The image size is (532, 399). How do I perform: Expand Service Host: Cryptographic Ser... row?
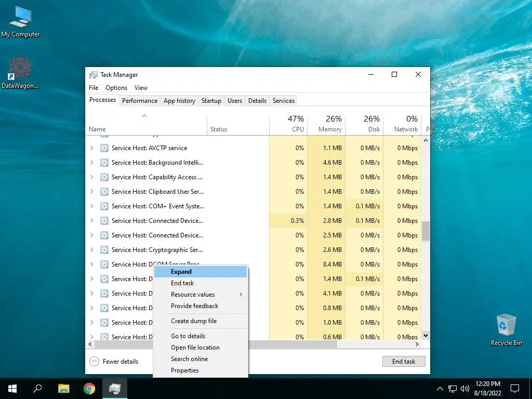[91, 250]
